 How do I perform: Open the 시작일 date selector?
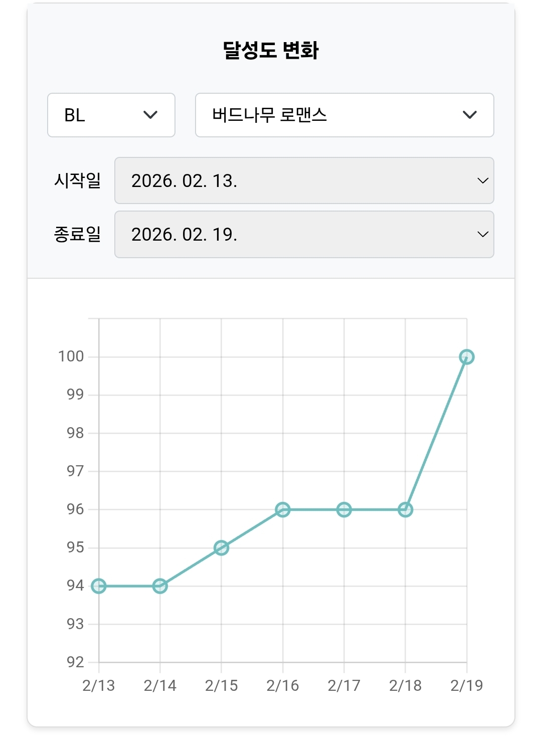(x=304, y=180)
